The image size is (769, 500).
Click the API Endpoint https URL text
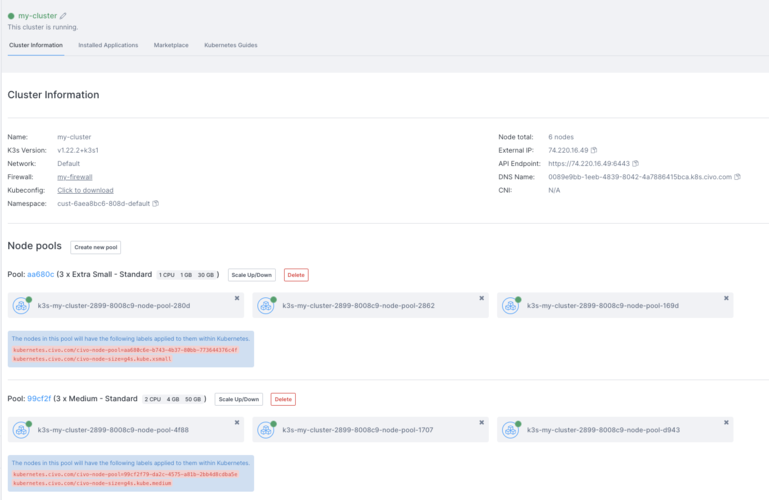589,163
